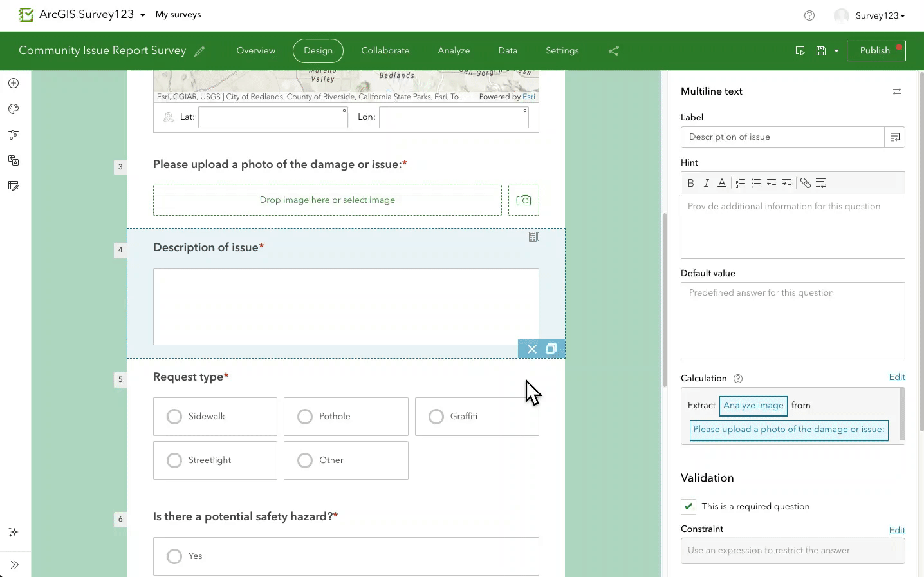Save the survey using the save icon

coord(820,50)
